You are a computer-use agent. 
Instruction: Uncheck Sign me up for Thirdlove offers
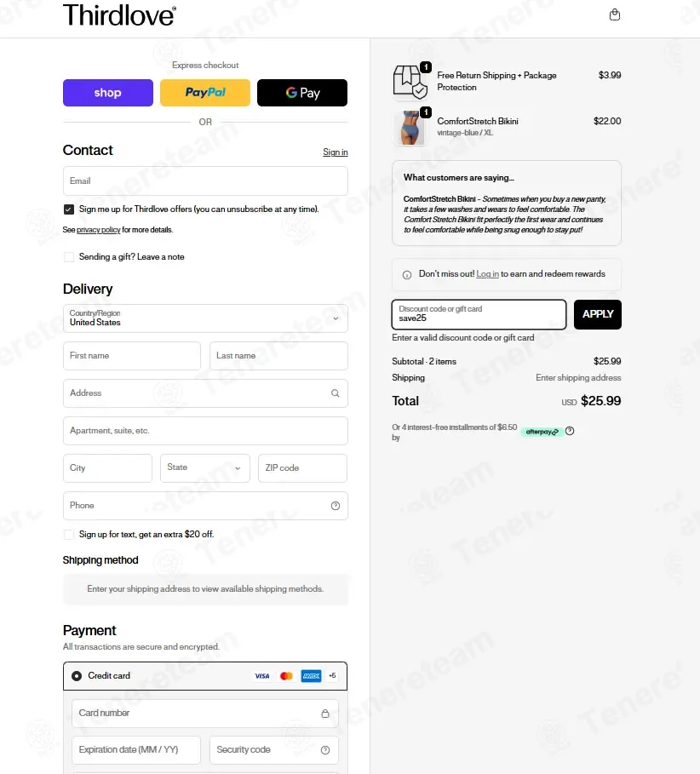pos(69,209)
